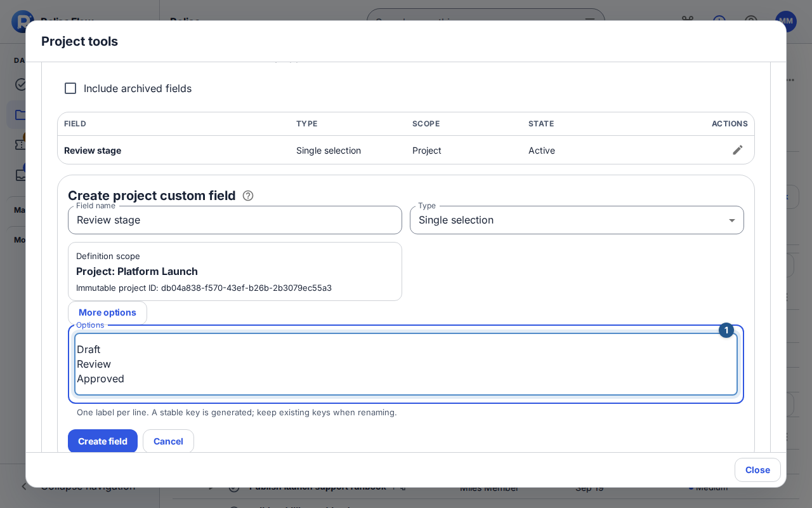This screenshot has width=812, height=508.
Task: Click the SCOPE column header
Action: (426, 124)
